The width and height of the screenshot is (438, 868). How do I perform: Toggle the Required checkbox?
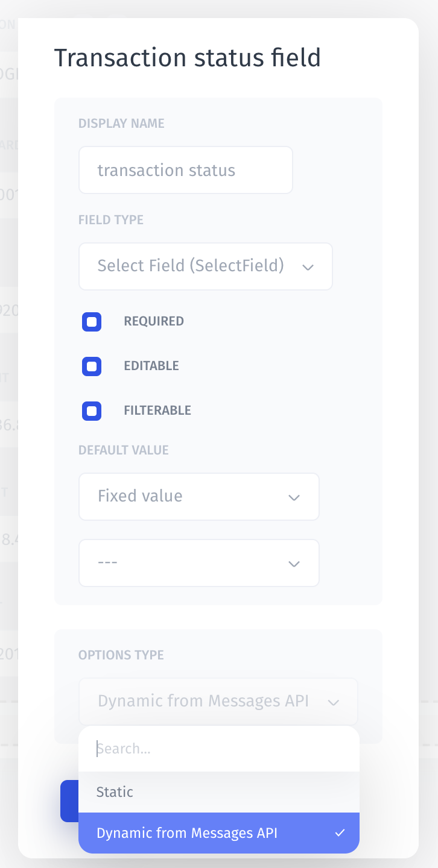(x=92, y=322)
